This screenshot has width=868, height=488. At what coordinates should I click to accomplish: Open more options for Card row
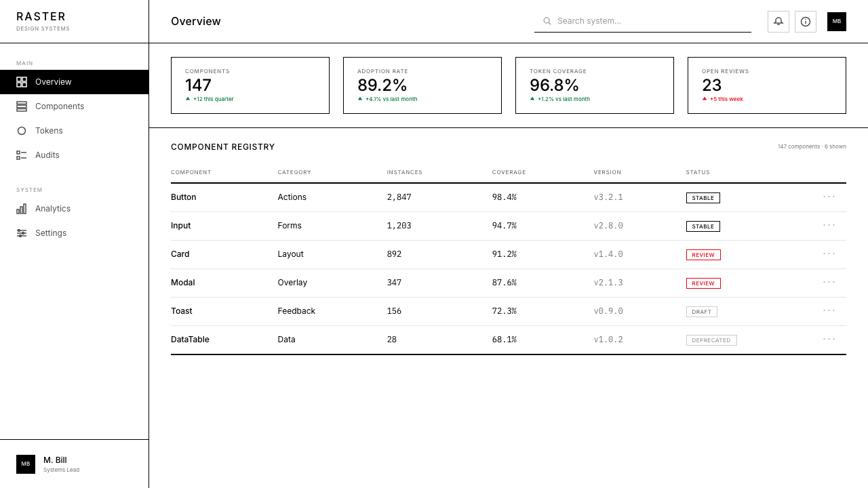pyautogui.click(x=829, y=254)
